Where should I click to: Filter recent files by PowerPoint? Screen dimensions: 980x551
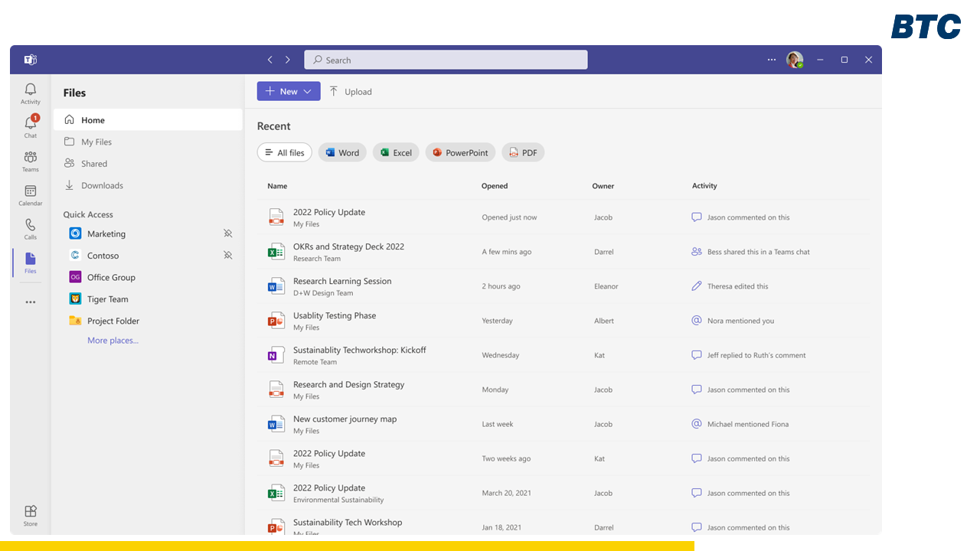click(x=460, y=152)
